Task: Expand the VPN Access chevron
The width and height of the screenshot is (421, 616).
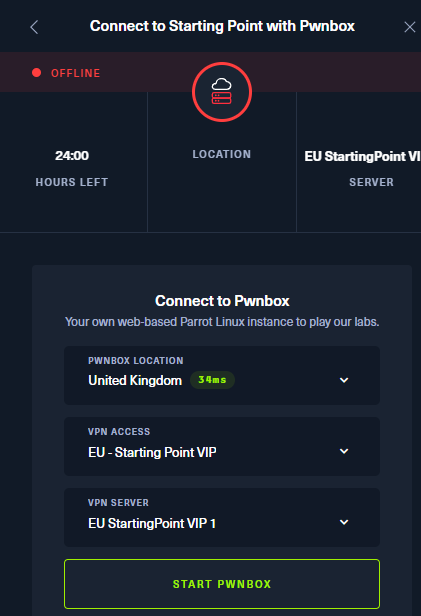Action: (x=344, y=451)
